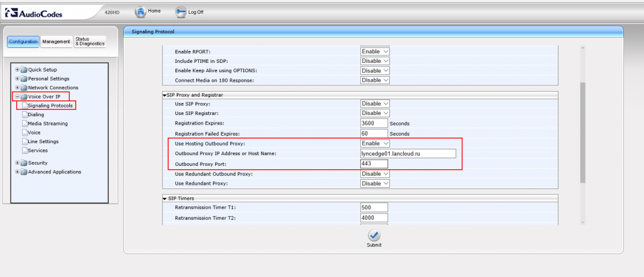Click the Quick Setup folder icon
This screenshot has width=644, height=277.
click(x=24, y=70)
